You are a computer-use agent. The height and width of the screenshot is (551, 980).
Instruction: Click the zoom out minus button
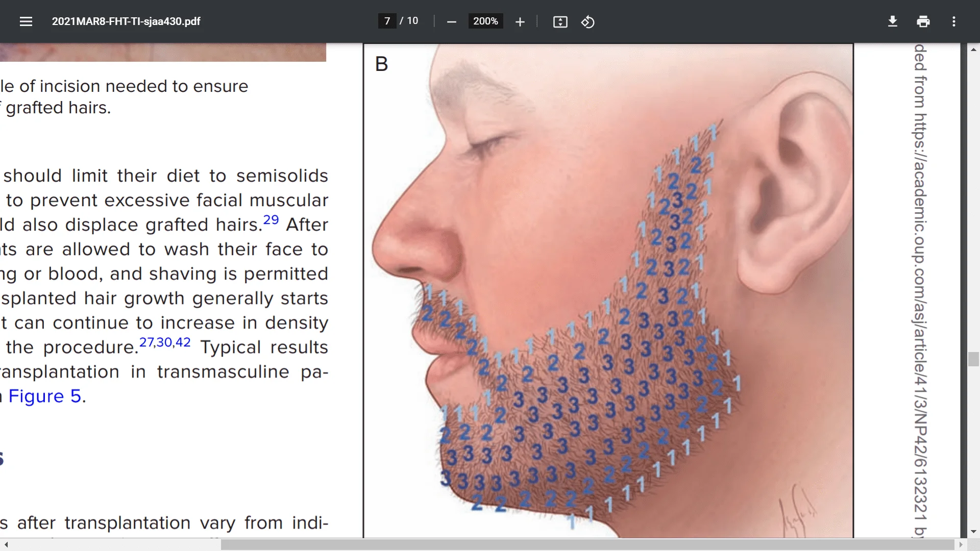[x=451, y=21]
